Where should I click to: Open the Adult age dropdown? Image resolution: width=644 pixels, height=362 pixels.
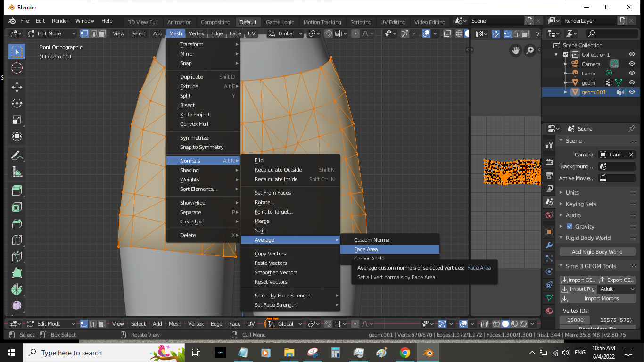(x=617, y=289)
